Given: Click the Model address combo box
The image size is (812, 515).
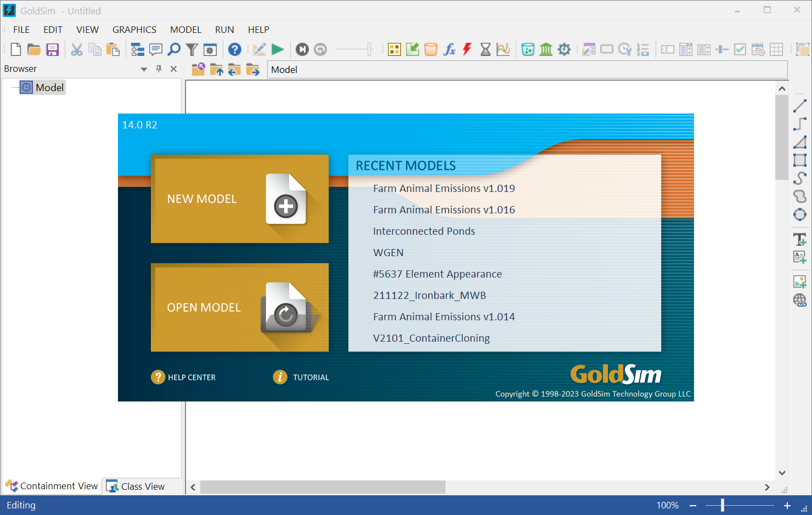Looking at the screenshot, I should (527, 70).
